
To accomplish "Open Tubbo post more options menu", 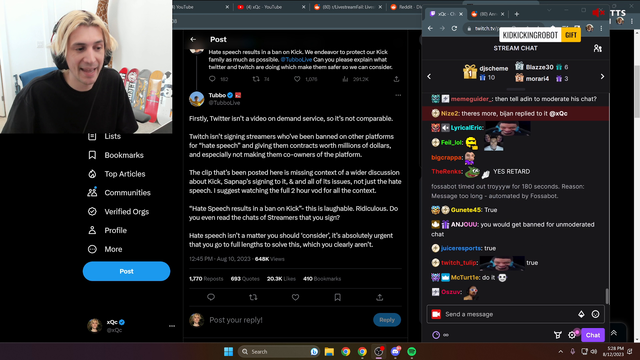I will tap(398, 95).
